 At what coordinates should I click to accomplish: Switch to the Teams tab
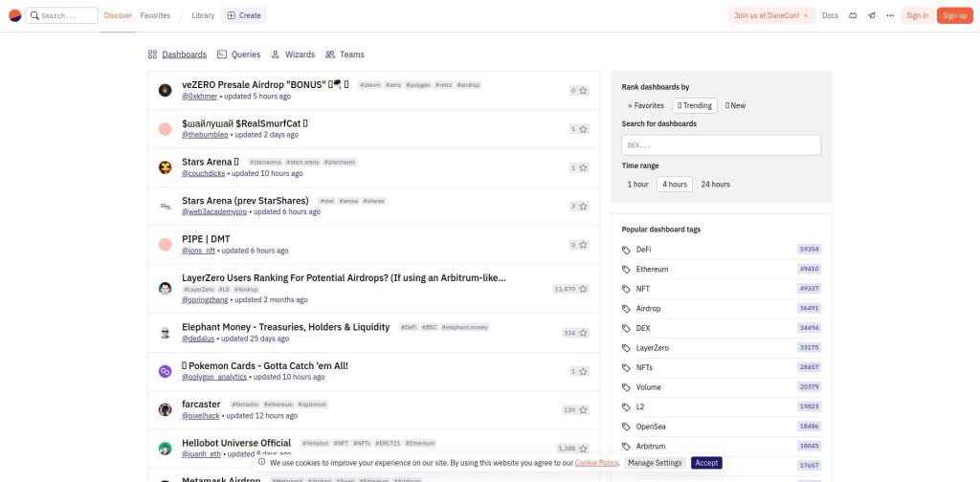pyautogui.click(x=345, y=55)
